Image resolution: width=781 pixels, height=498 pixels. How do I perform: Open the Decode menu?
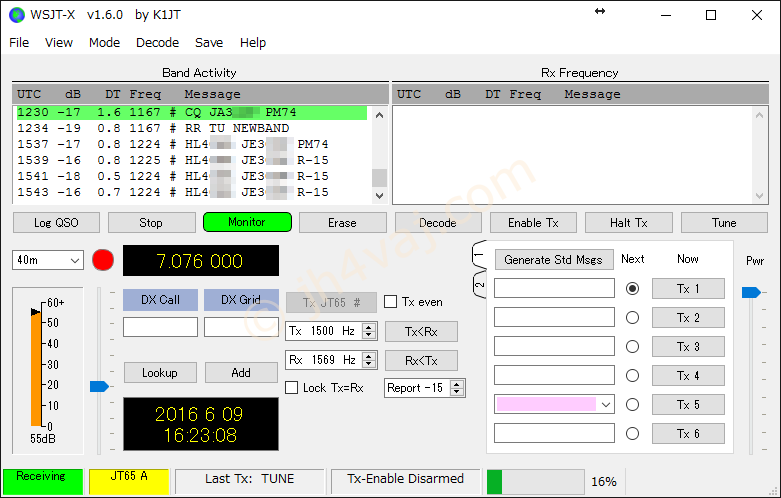tap(157, 43)
